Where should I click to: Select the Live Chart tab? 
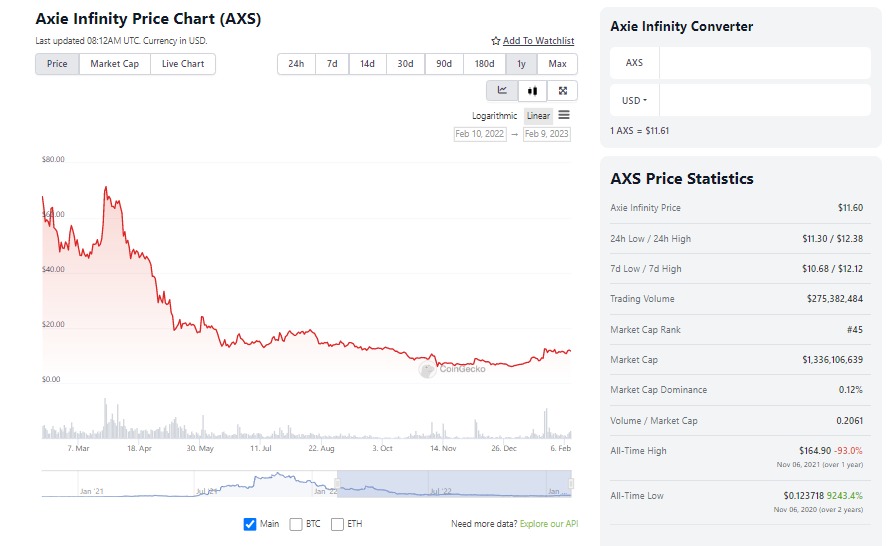tap(182, 64)
